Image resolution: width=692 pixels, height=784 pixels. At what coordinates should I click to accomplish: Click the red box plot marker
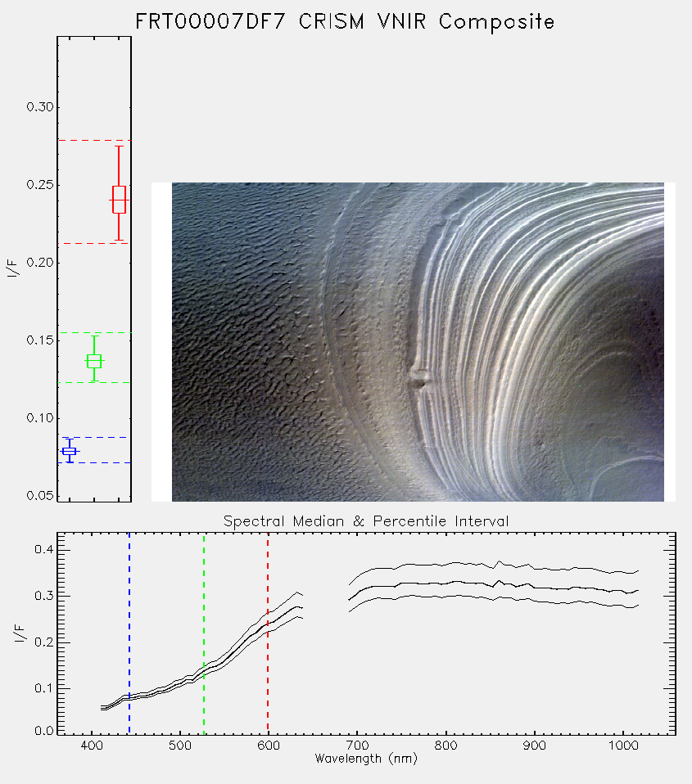(x=119, y=200)
